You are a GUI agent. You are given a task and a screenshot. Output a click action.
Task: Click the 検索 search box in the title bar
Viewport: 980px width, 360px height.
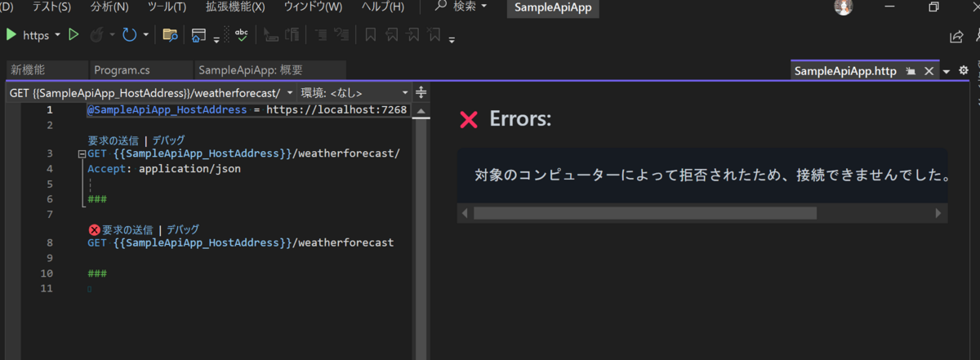click(461, 7)
